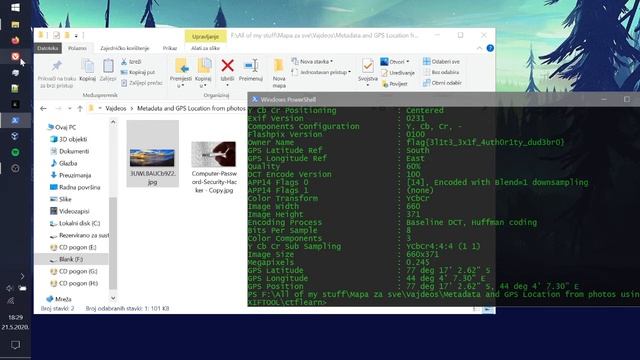Click Obrni odabir (invert selection)
640x360 pixels.
tap(442, 82)
